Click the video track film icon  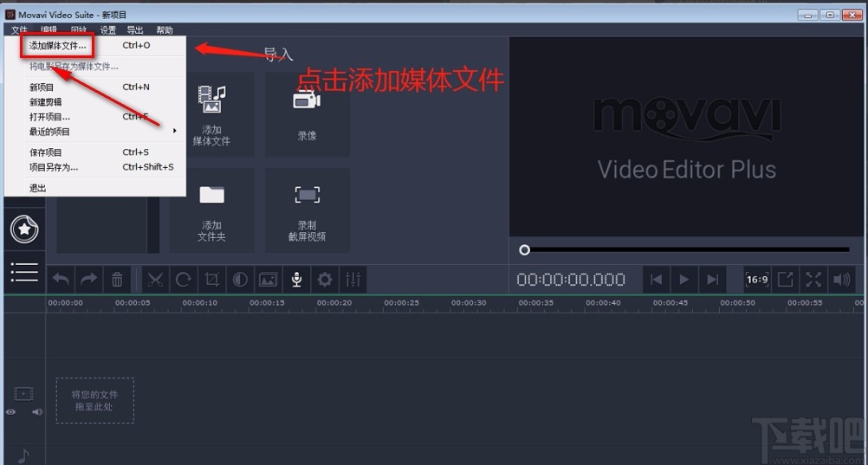tap(23, 394)
